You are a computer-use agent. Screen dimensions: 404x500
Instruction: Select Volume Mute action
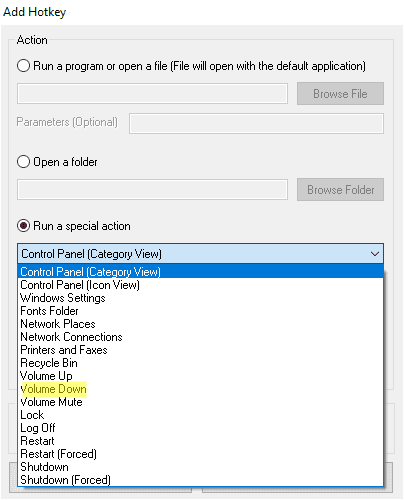[200, 402]
